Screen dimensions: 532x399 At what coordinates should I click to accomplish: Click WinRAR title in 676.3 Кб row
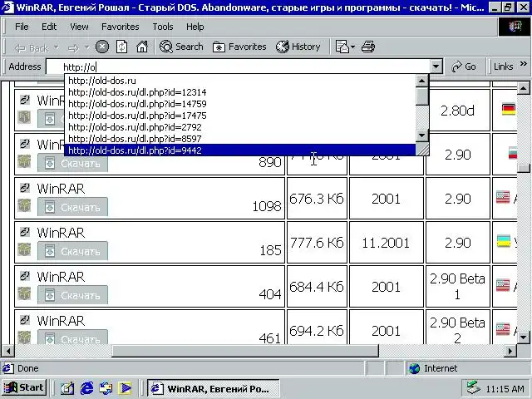pyautogui.click(x=61, y=189)
